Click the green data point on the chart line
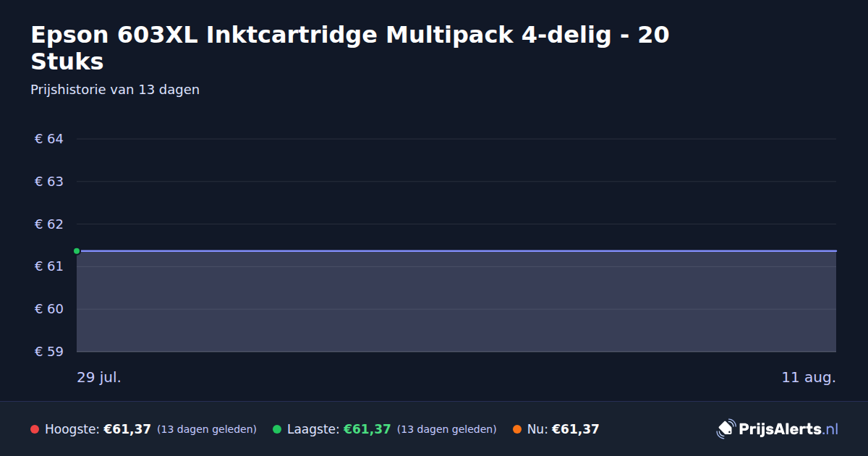The image size is (868, 456). coord(77,251)
